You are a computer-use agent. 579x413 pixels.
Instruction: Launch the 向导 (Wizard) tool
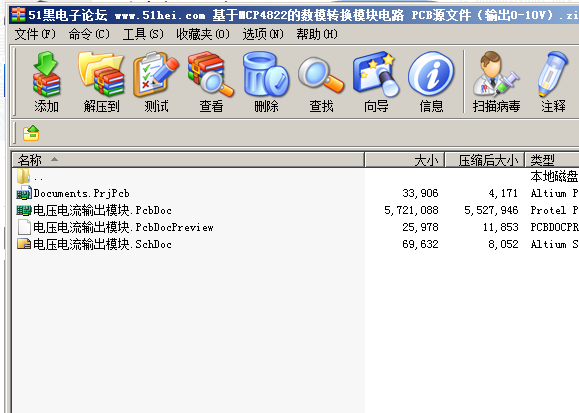pyautogui.click(x=376, y=82)
